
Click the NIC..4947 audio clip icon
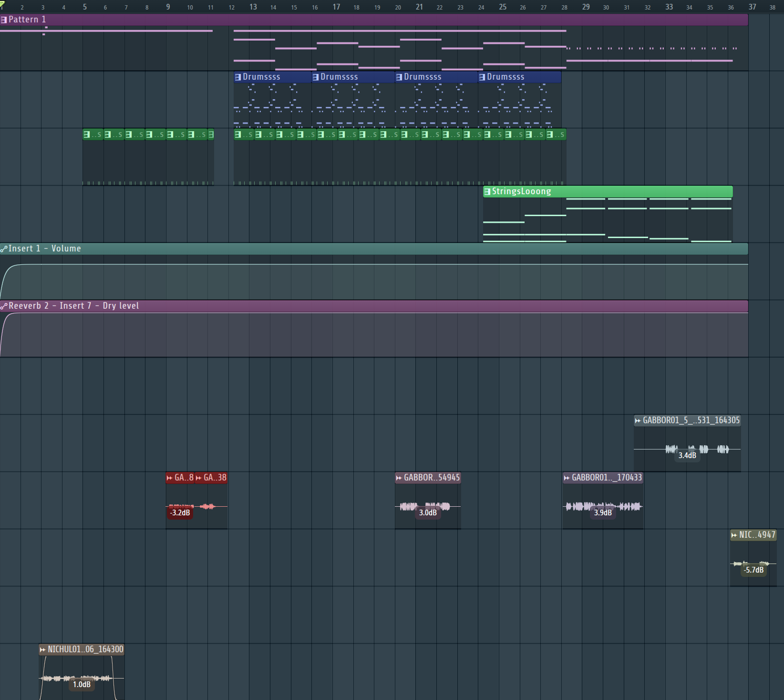coord(734,535)
